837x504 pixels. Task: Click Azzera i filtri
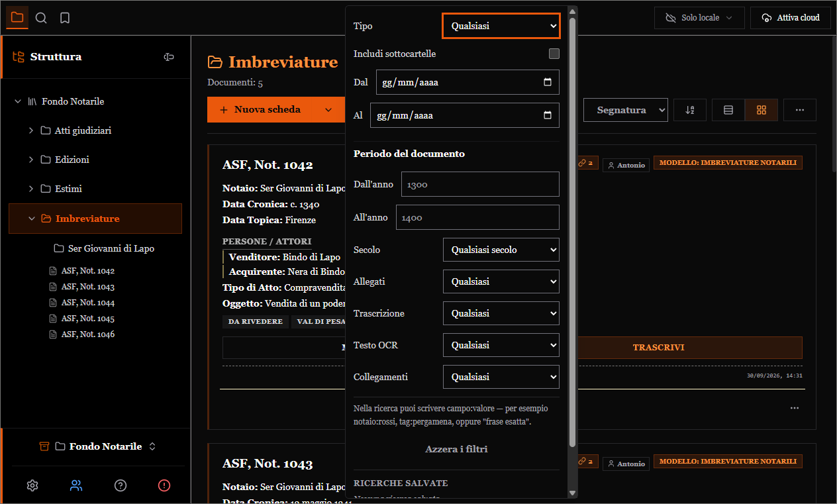456,449
